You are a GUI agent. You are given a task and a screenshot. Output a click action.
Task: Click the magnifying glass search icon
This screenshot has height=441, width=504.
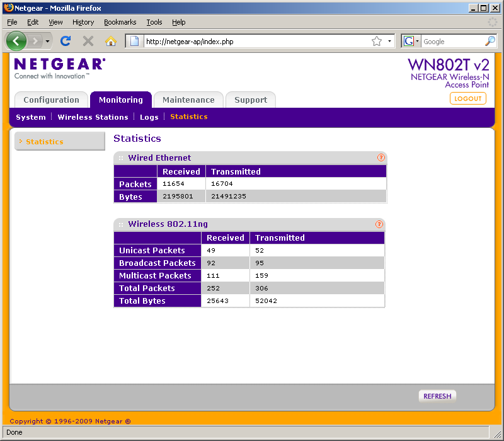pyautogui.click(x=490, y=41)
